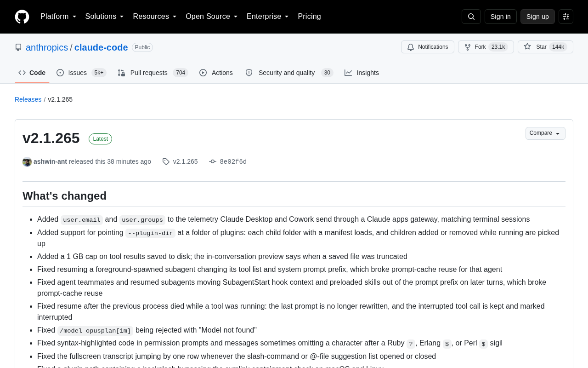This screenshot has height=368, width=588.
Task: Open the search magnifier button
Action: (x=471, y=17)
